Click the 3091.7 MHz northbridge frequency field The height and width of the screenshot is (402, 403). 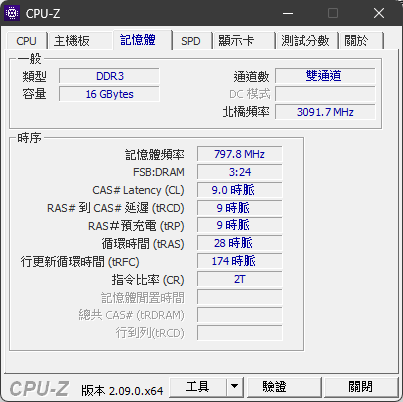[325, 112]
